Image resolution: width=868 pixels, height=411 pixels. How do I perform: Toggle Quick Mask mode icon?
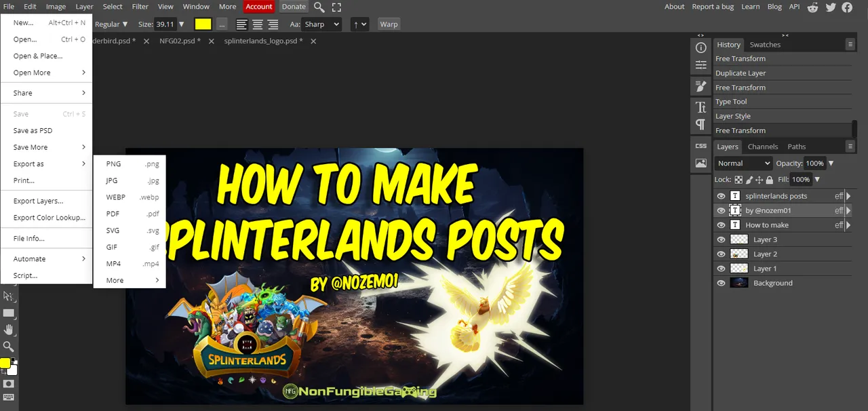pyautogui.click(x=8, y=384)
